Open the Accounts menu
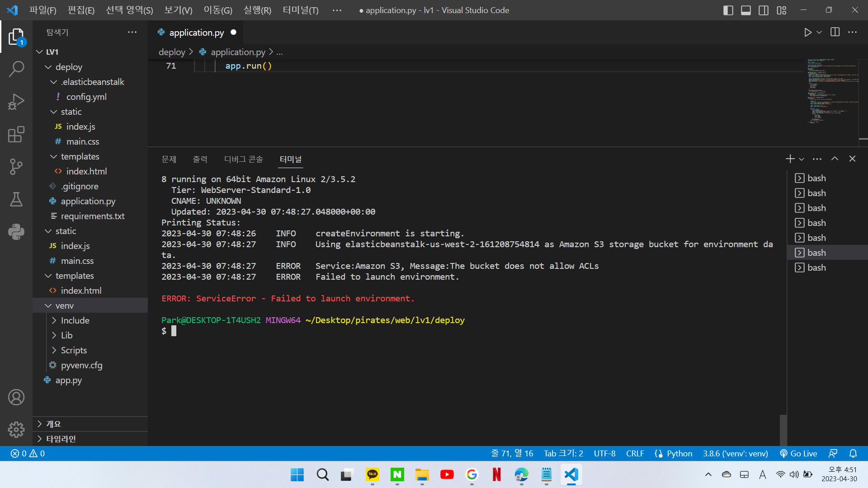Viewport: 868px width, 488px height. click(16, 397)
